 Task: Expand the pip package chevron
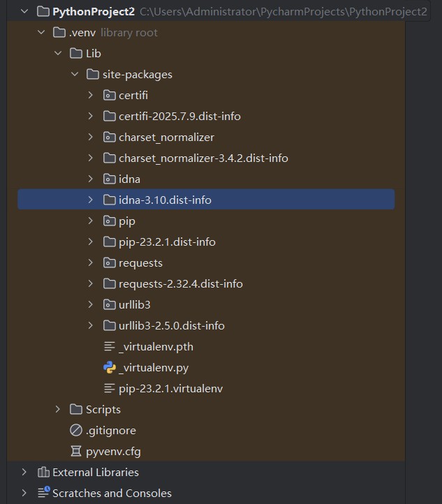coord(91,221)
